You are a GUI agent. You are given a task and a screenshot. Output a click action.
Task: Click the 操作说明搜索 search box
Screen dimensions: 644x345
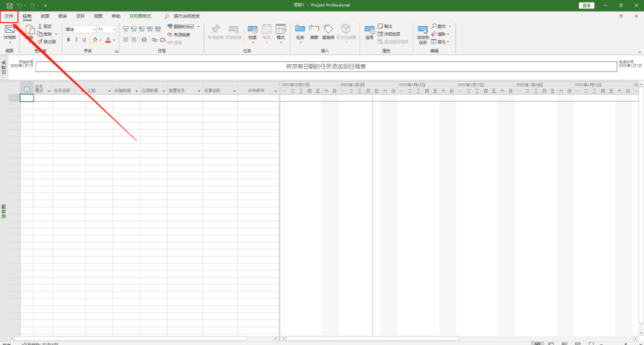[x=186, y=16]
